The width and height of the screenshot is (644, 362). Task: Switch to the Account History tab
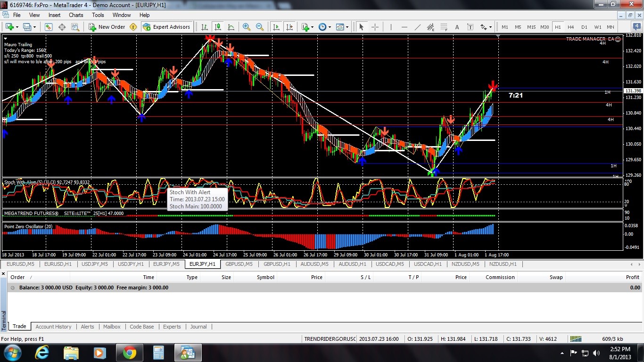click(53, 327)
